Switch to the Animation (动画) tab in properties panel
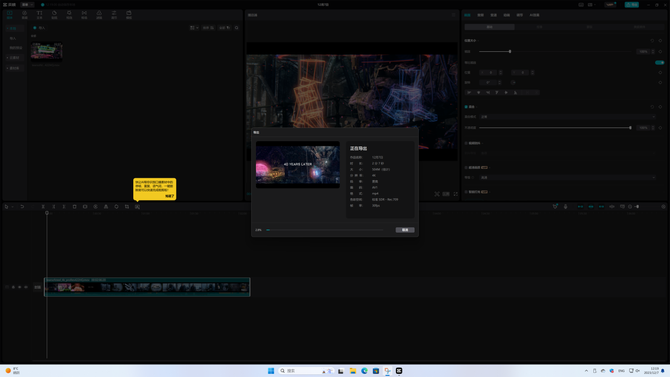Viewport: 670px width, 377px height. click(507, 15)
